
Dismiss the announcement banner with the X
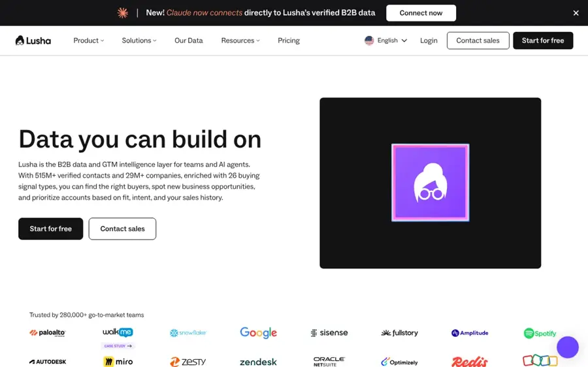point(576,13)
